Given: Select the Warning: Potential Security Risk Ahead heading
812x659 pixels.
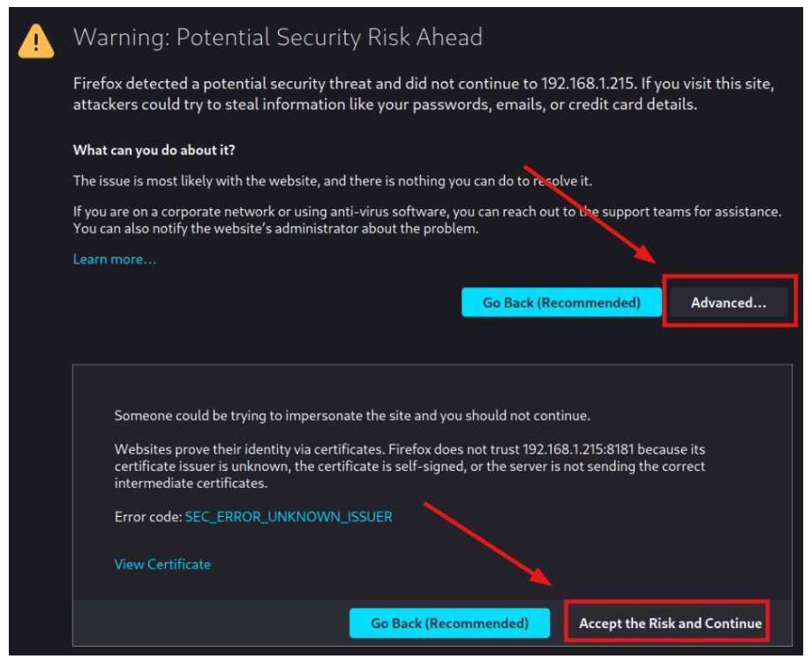Looking at the screenshot, I should click(278, 37).
